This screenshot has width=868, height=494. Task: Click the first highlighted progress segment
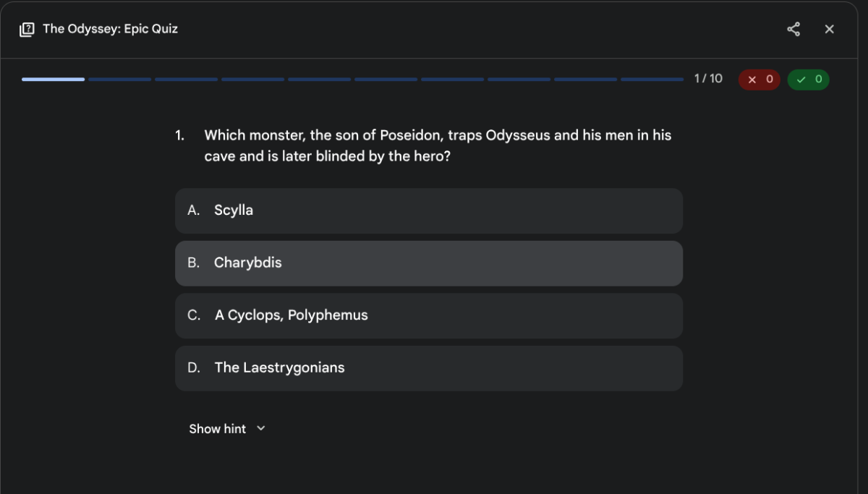(x=53, y=79)
